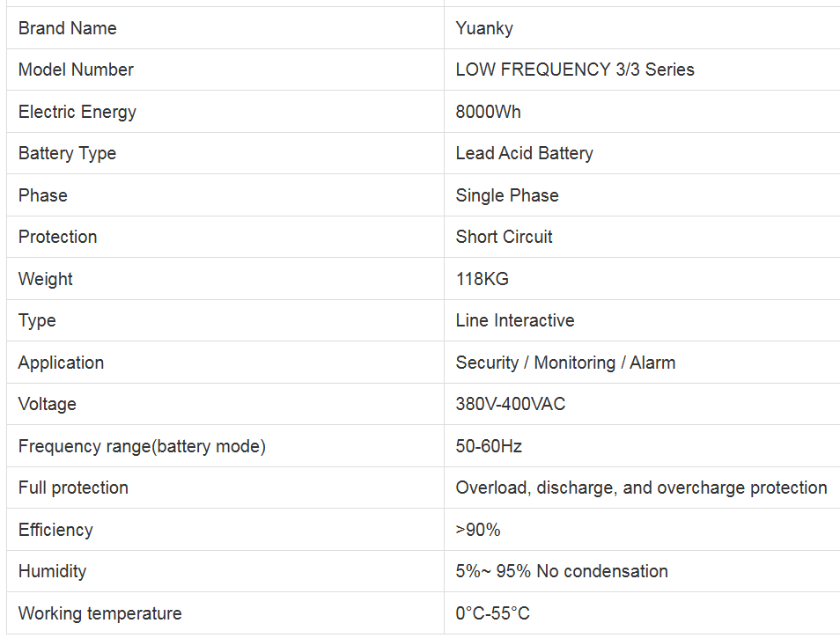Click Overload, discharge, and overcharge protection text
Image resolution: width=840 pixels, height=638 pixels.
pos(641,488)
